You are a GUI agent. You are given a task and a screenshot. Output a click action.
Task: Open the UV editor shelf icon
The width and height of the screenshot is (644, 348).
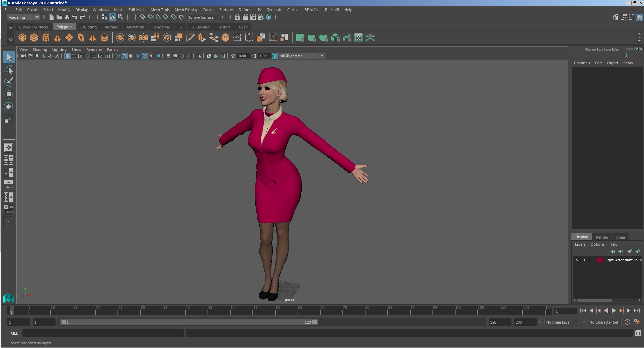(358, 38)
